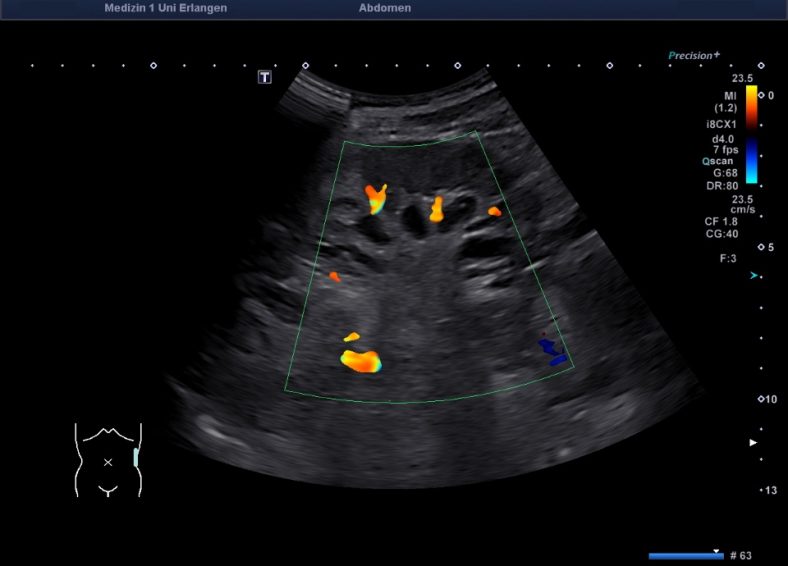Click the DR:80 dynamic range value

(x=725, y=185)
